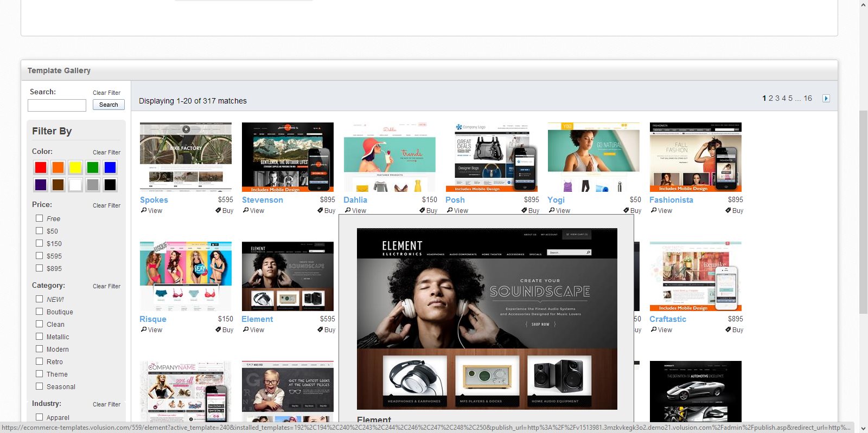The image size is (868, 433).
Task: Check the Seasonal category filter
Action: [x=39, y=386]
